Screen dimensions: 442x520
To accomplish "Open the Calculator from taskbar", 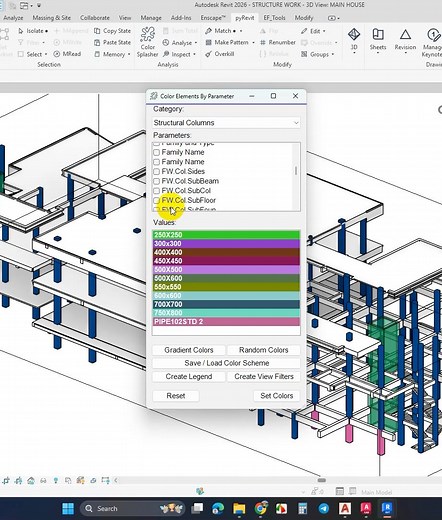I will 303,509.
